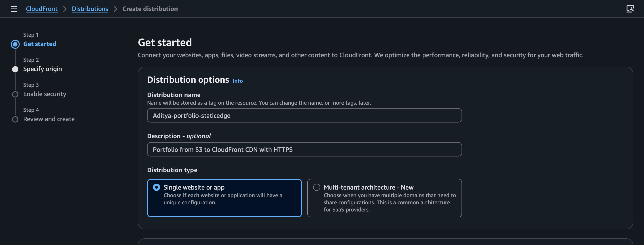
Task: Select the Get started step label
Action: (x=40, y=44)
